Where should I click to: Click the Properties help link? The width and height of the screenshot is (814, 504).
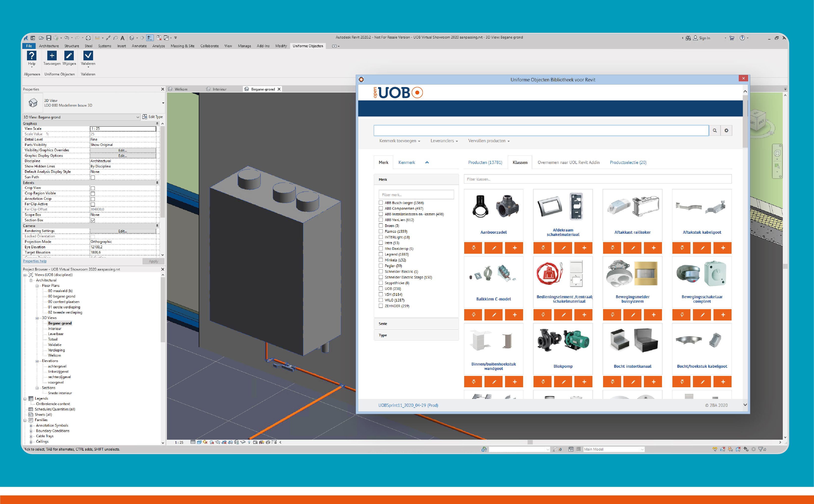[35, 261]
